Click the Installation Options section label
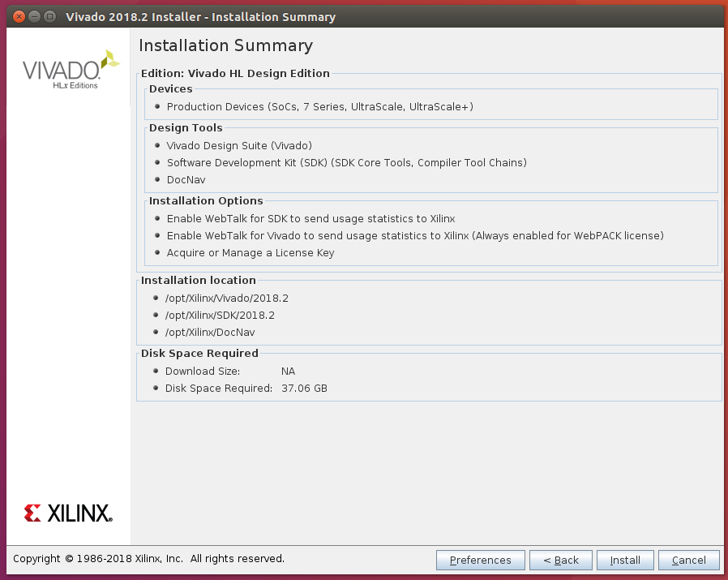 (206, 201)
